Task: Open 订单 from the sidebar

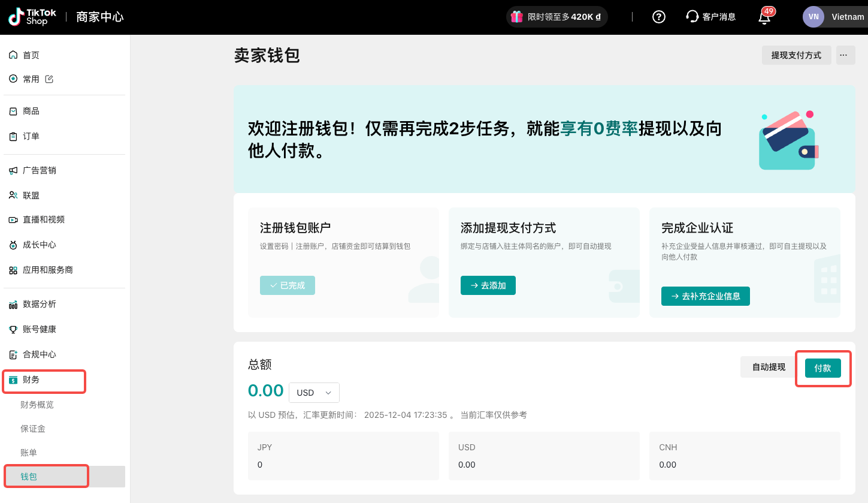Action: 31,136
